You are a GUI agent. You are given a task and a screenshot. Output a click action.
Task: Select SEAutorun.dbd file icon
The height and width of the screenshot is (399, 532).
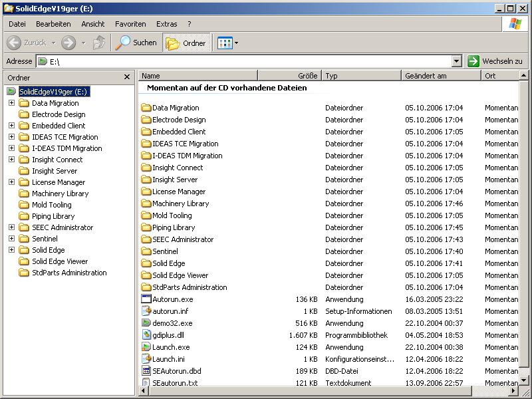(146, 371)
